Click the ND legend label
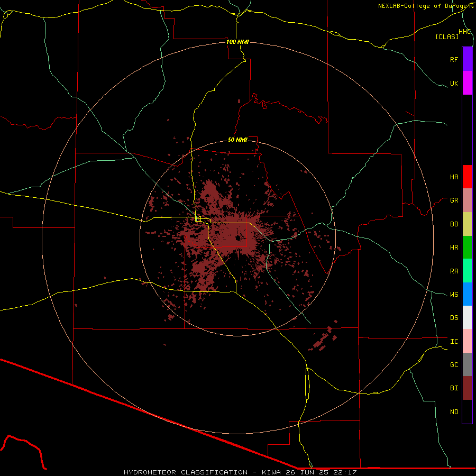The width and height of the screenshot is (476, 476). click(x=454, y=411)
